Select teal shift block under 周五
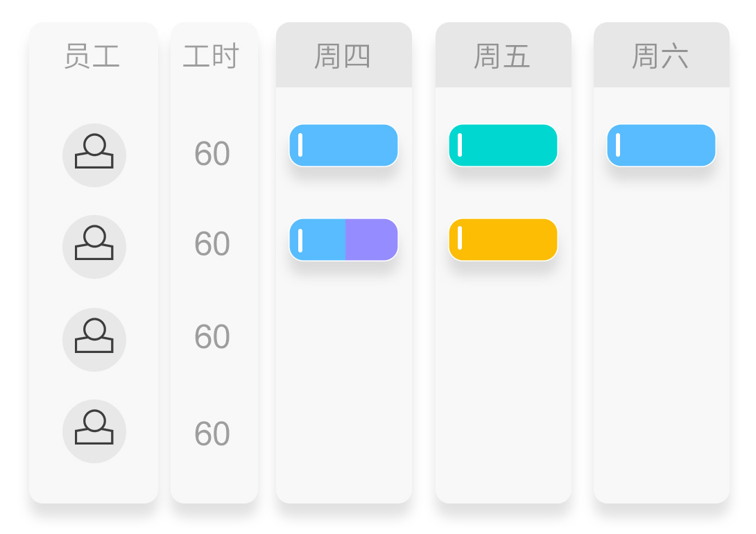Image resolution: width=756 pixels, height=534 pixels. click(504, 146)
